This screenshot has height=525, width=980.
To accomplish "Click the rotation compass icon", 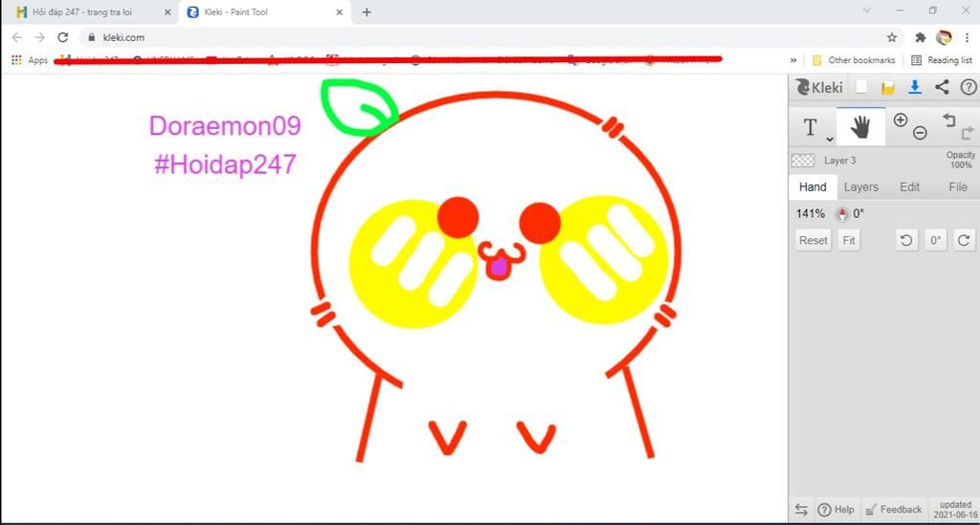I will click(842, 214).
